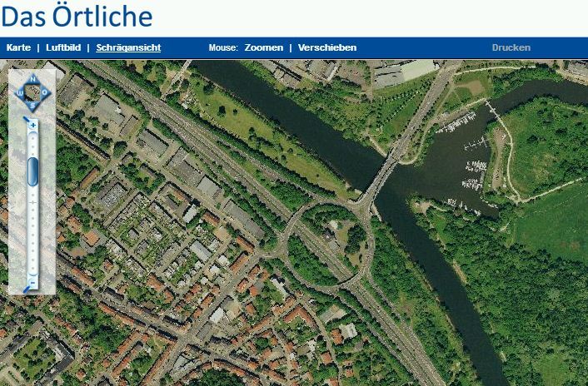The image size is (588, 386).
Task: Set mouse mode to Zoomen
Action: click(264, 47)
